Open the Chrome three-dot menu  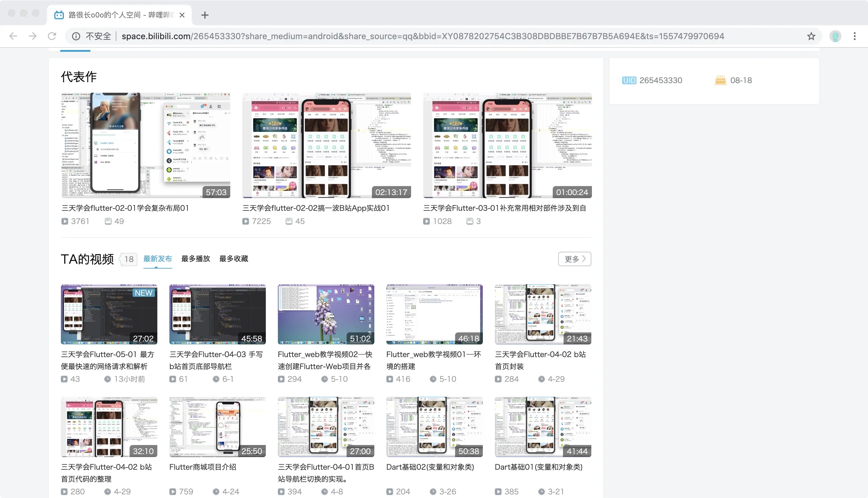(855, 36)
